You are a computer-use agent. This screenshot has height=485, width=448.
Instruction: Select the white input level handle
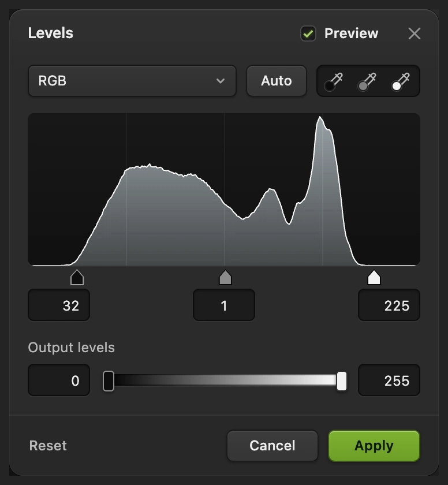[374, 278]
